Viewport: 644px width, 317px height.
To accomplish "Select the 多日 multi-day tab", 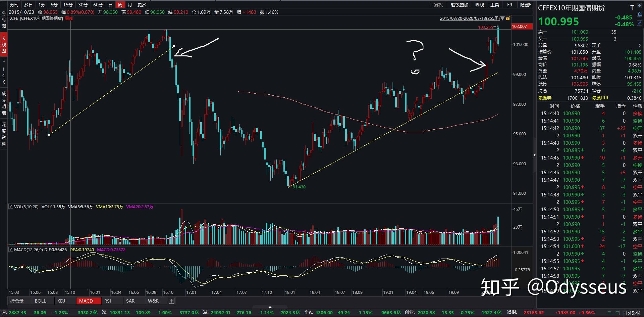I will tap(29, 5).
